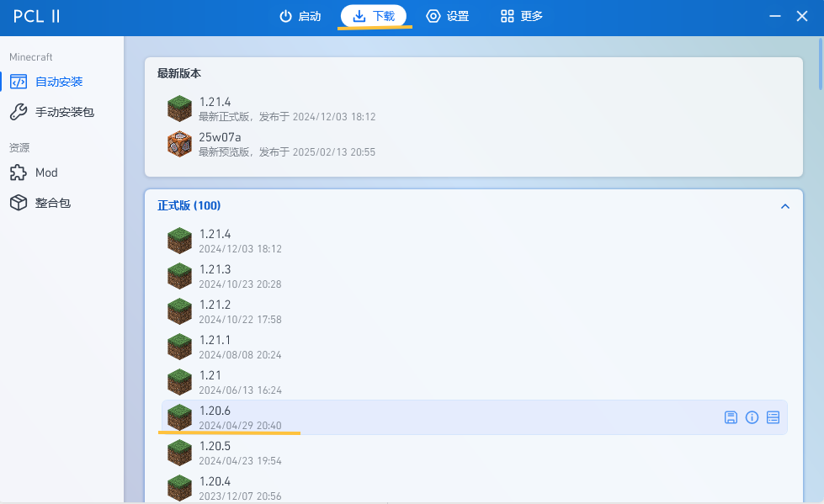The height and width of the screenshot is (504, 824).
Task: Click the command block icon for 25w07a
Action: [180, 144]
